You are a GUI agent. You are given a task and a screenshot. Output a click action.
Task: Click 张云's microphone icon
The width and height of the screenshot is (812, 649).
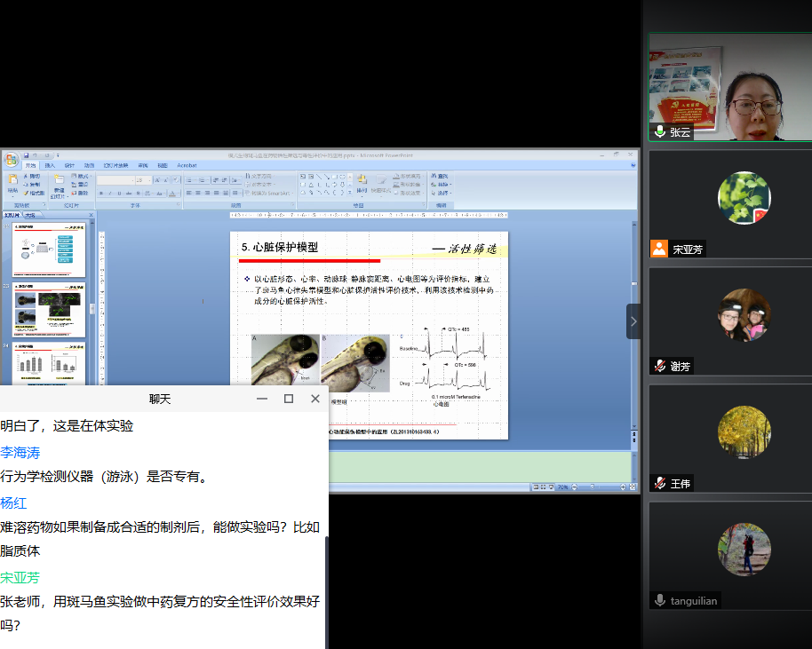[x=660, y=131]
